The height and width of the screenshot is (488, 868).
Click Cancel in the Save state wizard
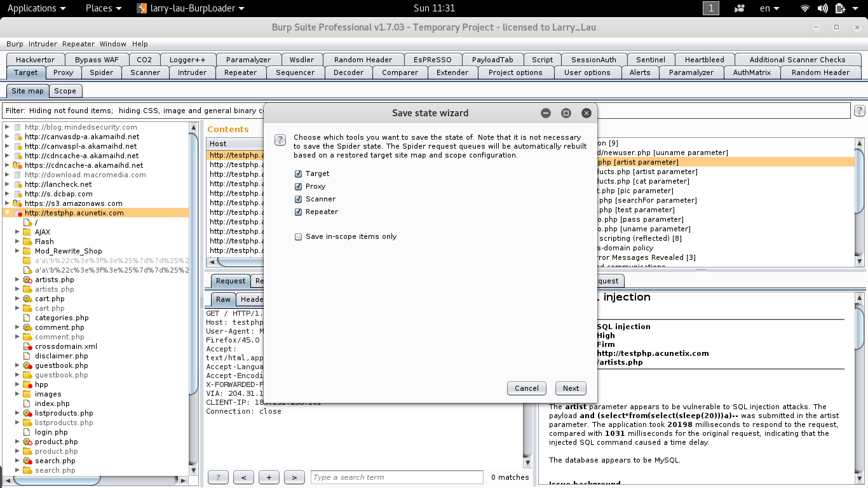point(526,388)
